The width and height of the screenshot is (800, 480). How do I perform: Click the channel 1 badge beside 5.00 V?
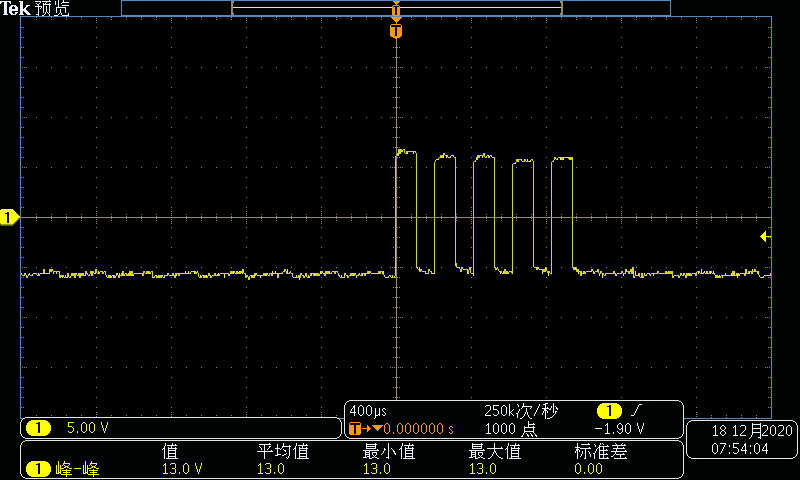(38, 427)
